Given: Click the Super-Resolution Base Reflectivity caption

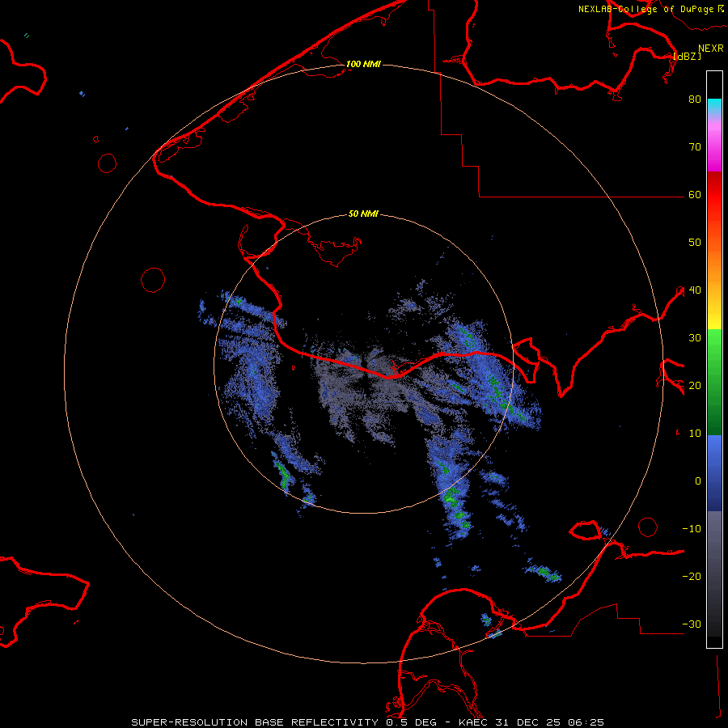Looking at the screenshot, I should (x=368, y=722).
